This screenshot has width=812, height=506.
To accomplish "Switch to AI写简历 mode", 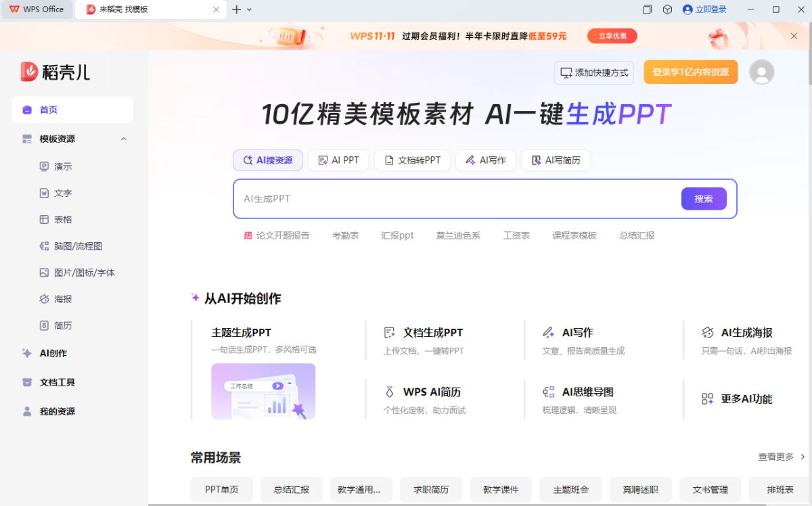I will click(x=556, y=160).
